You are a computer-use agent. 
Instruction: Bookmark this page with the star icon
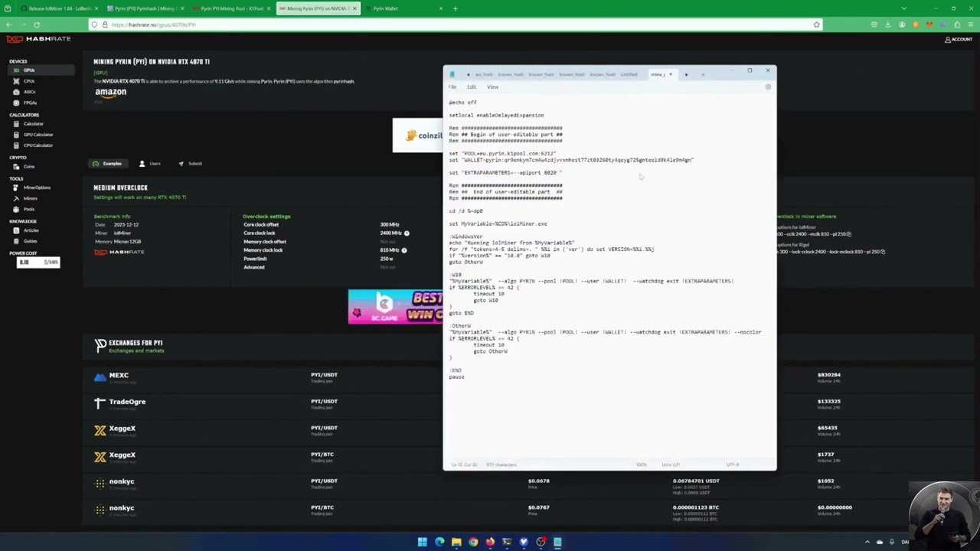tap(816, 24)
